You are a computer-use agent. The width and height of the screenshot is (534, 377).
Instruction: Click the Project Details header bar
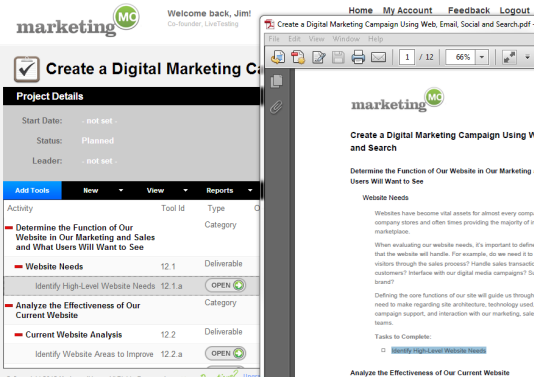coord(131,96)
